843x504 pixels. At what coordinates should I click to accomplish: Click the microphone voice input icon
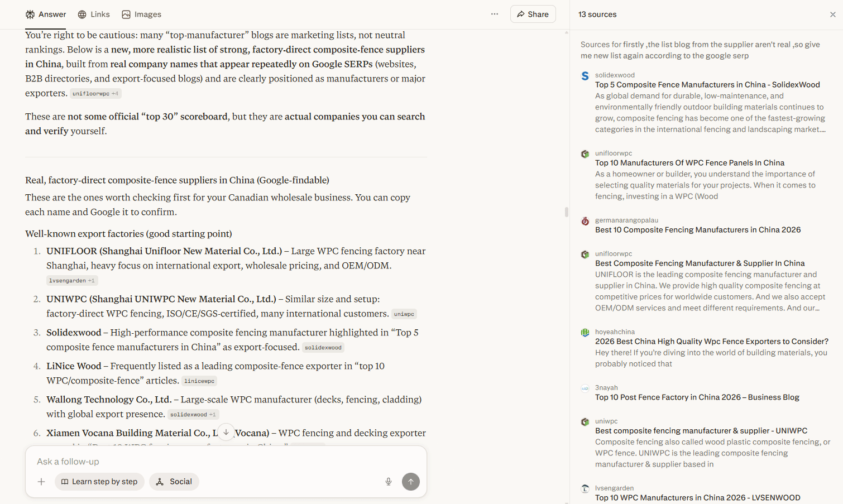[389, 482]
